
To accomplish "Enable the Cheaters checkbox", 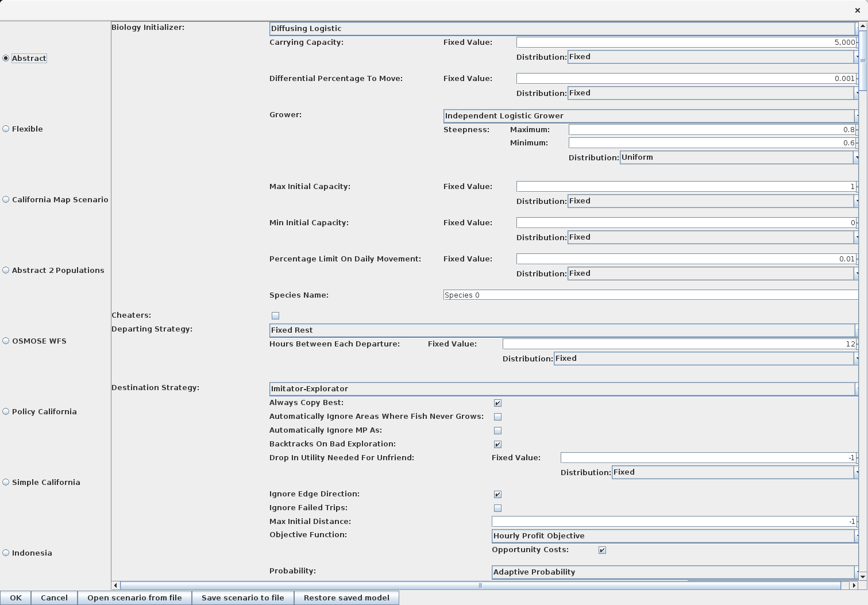I will point(275,315).
